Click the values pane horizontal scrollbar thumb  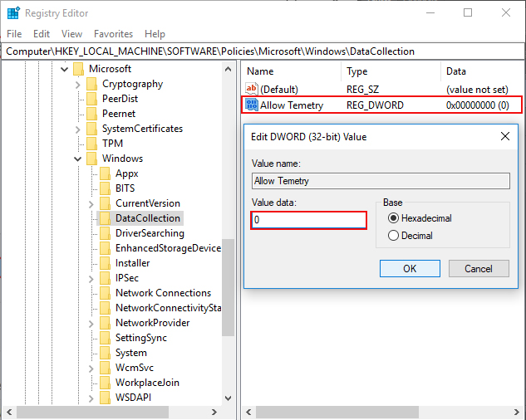[x=337, y=412]
